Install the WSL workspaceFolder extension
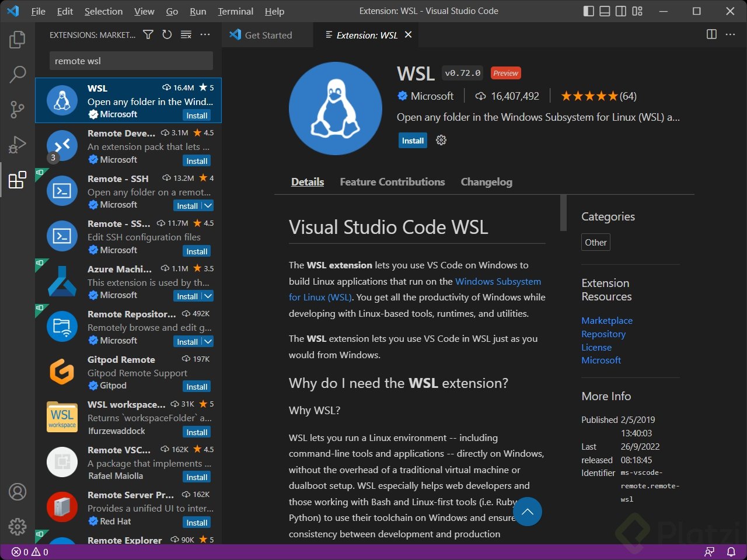The width and height of the screenshot is (747, 560). click(197, 432)
